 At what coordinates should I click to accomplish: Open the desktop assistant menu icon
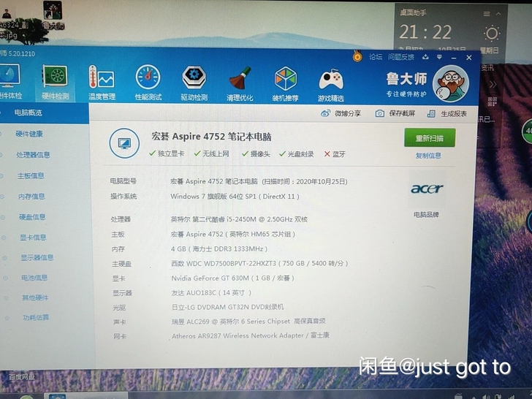487,14
